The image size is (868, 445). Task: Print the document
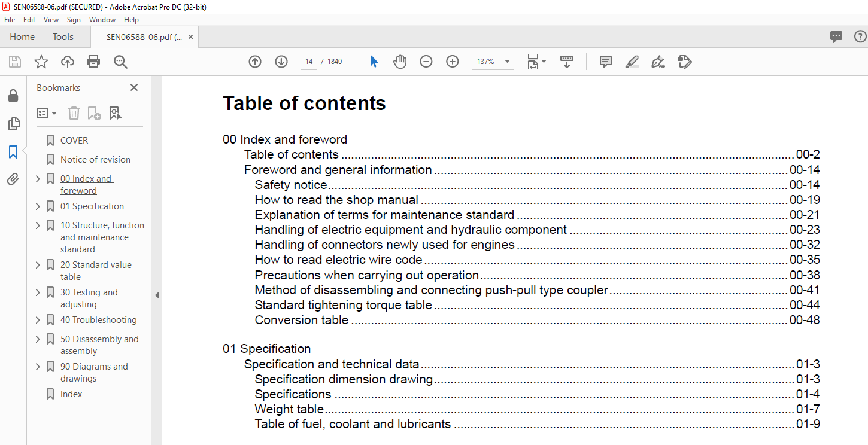click(93, 62)
